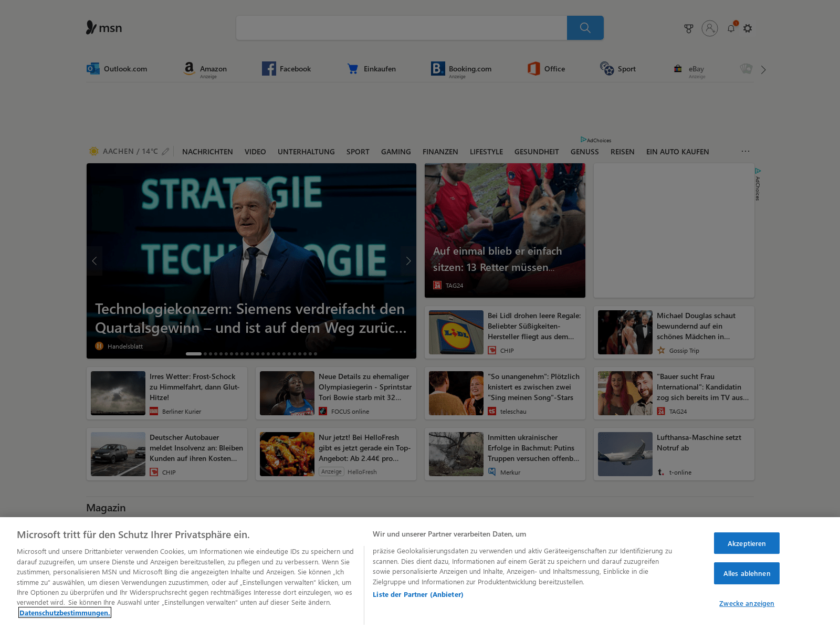Open the Amazon shortcut
840x630 pixels.
coord(205,69)
